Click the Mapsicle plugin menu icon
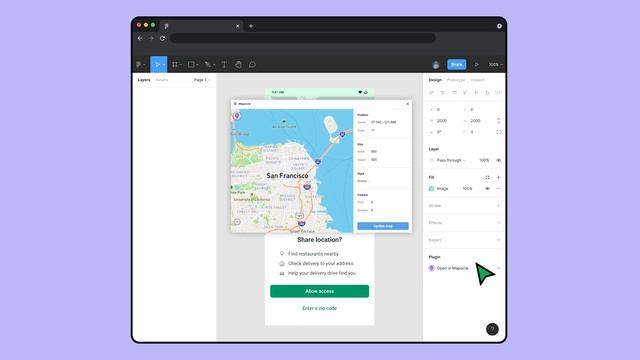The height and width of the screenshot is (360, 640). click(x=235, y=104)
